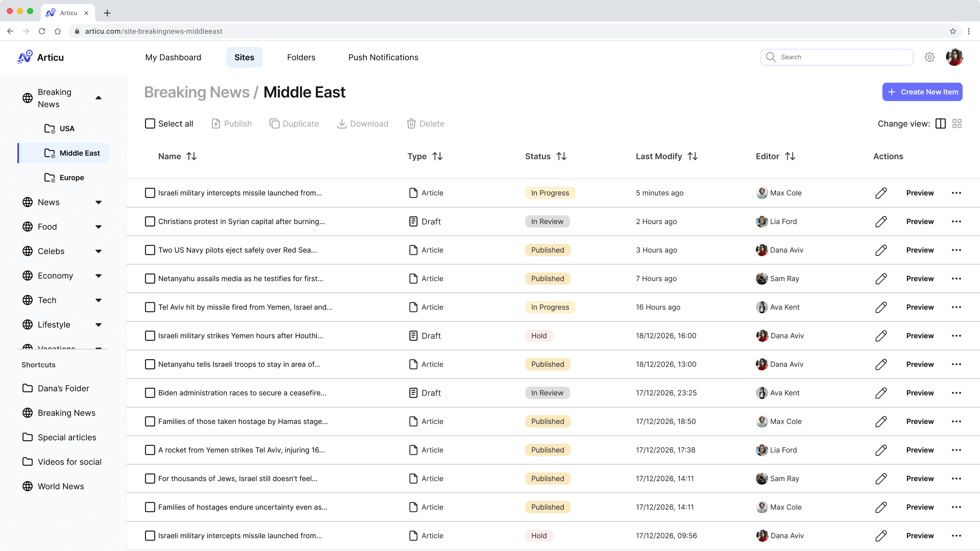Viewport: 980px width, 551px height.
Task: Expand the Food site section
Action: click(x=99, y=227)
